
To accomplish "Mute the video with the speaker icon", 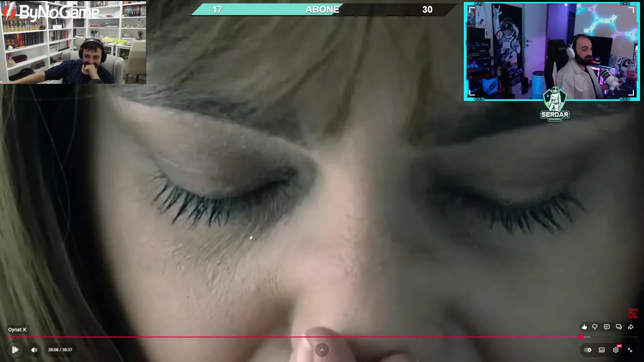I will pos(34,350).
